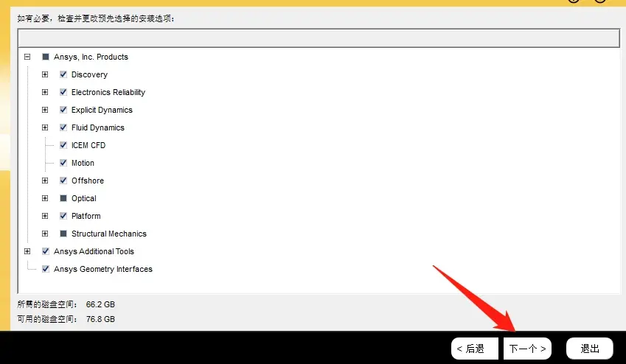Uncheck the Explicit Dynamics checkbox
The image size is (626, 364).
pyautogui.click(x=63, y=110)
